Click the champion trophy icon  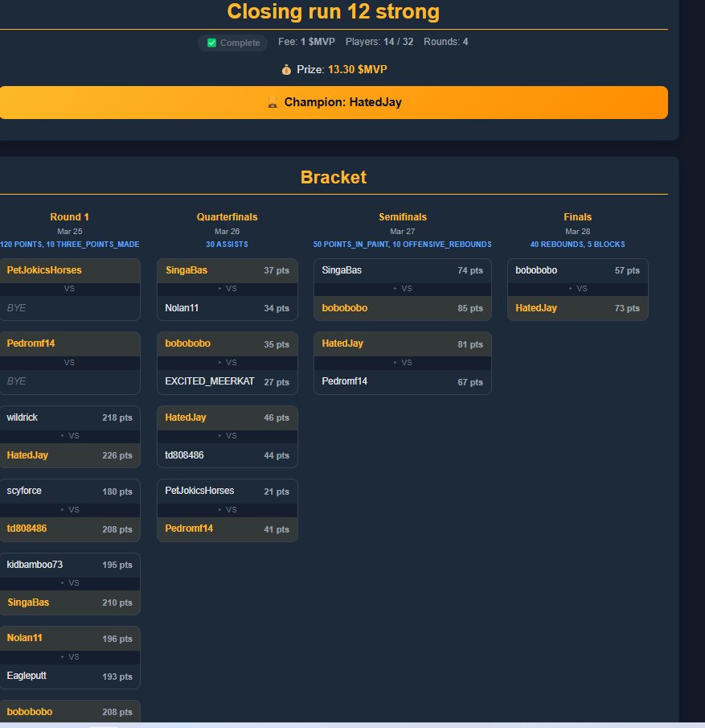(273, 103)
